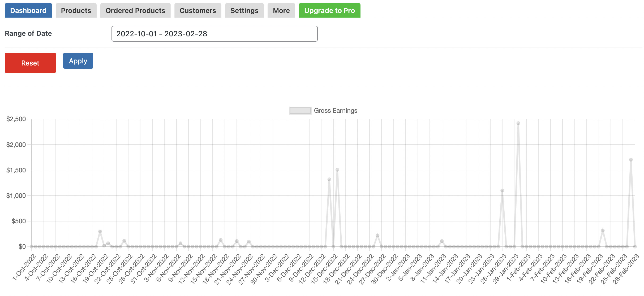This screenshot has width=644, height=296.
Task: Open the Settings tab
Action: click(x=244, y=11)
